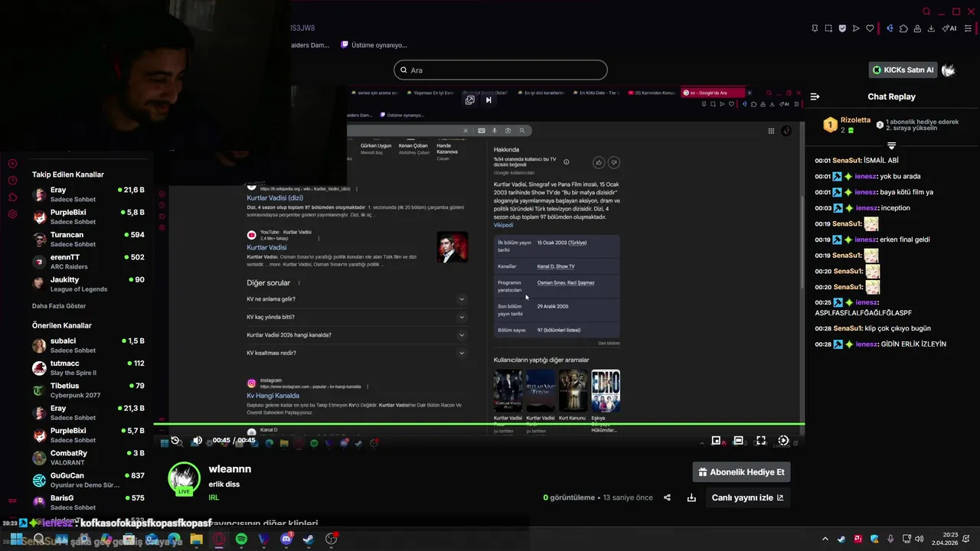Open GuGuCan channel in sidebar
The width and height of the screenshot is (980, 551).
click(x=88, y=480)
